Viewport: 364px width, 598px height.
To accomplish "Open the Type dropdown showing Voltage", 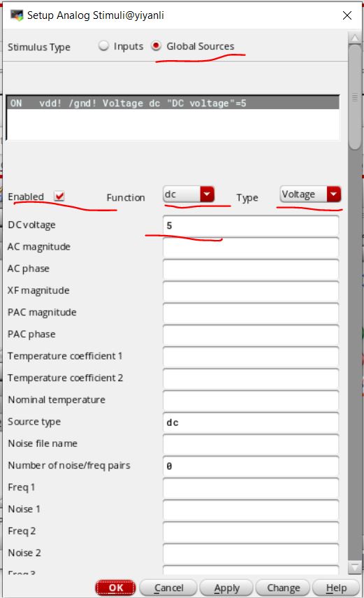I will tap(310, 194).
